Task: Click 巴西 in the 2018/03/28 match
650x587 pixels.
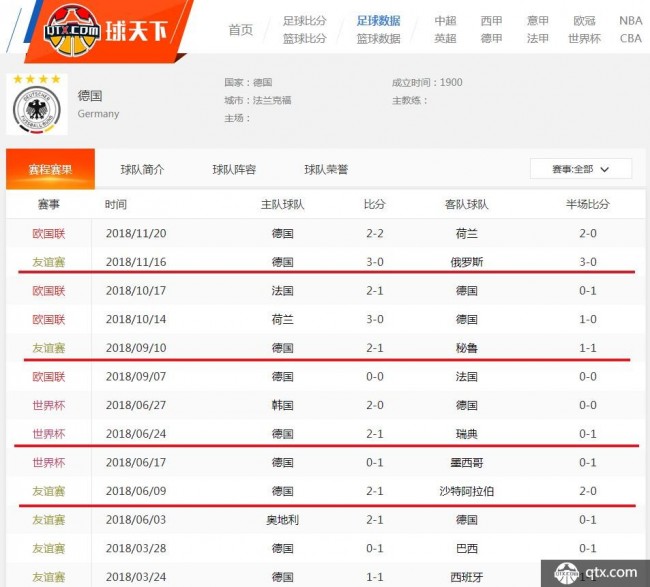Action: (x=467, y=548)
